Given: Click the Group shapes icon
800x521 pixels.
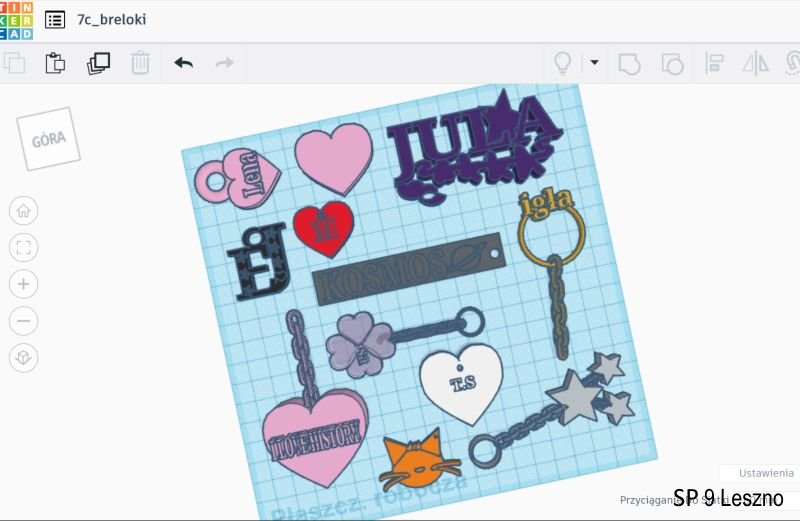Looking at the screenshot, I should click(629, 63).
